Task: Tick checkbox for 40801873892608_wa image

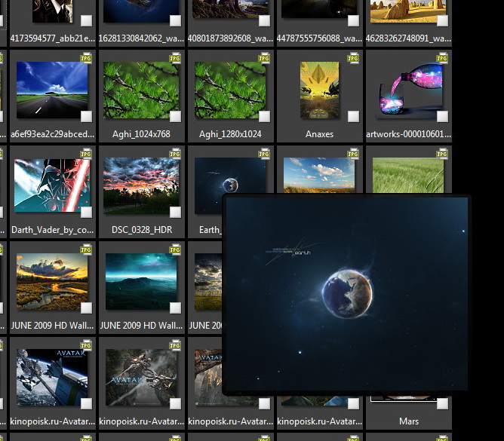Action: coord(264,20)
